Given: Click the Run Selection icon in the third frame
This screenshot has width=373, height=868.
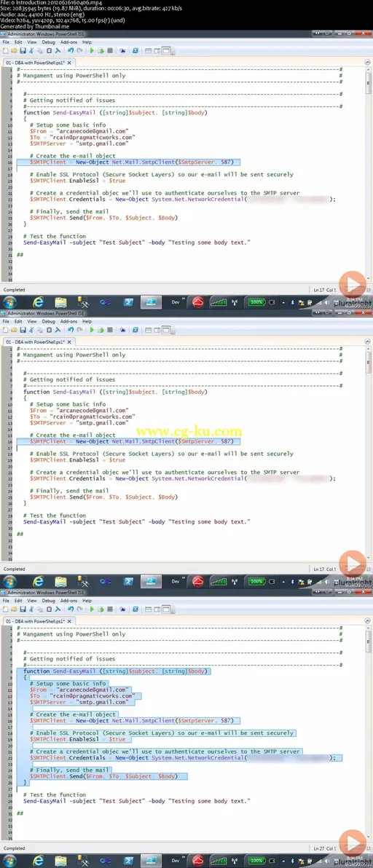Looking at the screenshot, I should coord(101,609).
